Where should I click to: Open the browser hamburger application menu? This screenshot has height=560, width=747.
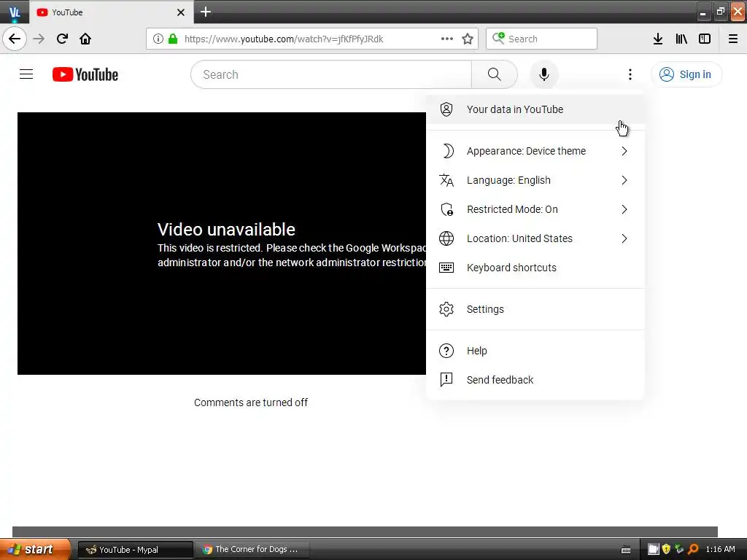pyautogui.click(x=733, y=39)
